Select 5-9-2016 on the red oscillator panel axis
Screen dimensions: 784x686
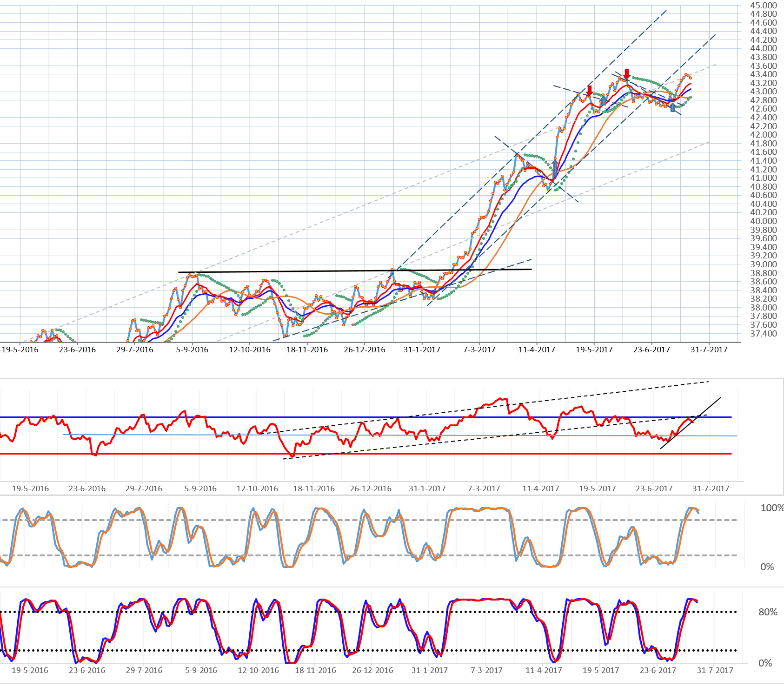click(200, 488)
